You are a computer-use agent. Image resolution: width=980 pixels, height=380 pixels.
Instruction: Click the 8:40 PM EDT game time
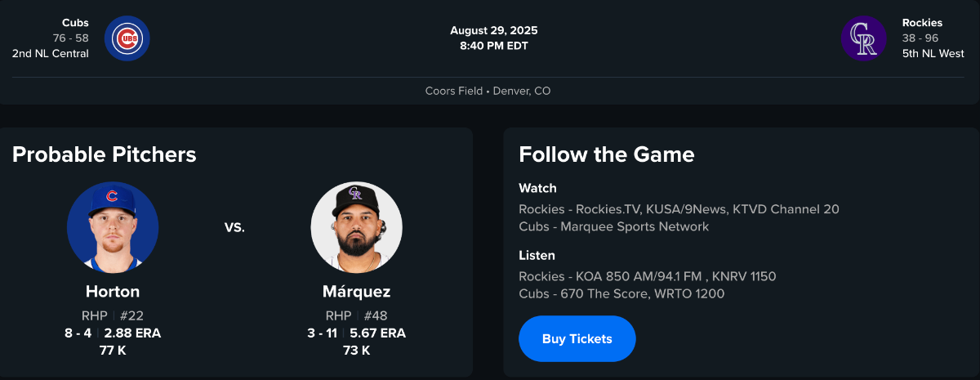point(493,46)
